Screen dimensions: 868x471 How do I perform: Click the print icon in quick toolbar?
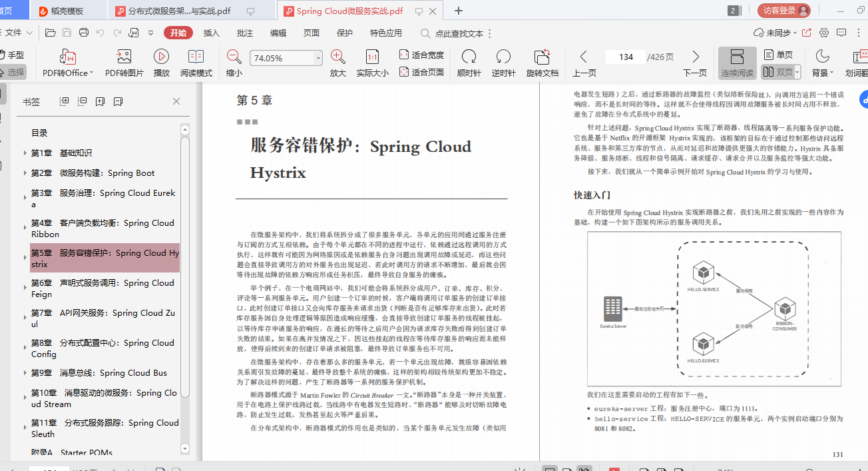(x=84, y=33)
